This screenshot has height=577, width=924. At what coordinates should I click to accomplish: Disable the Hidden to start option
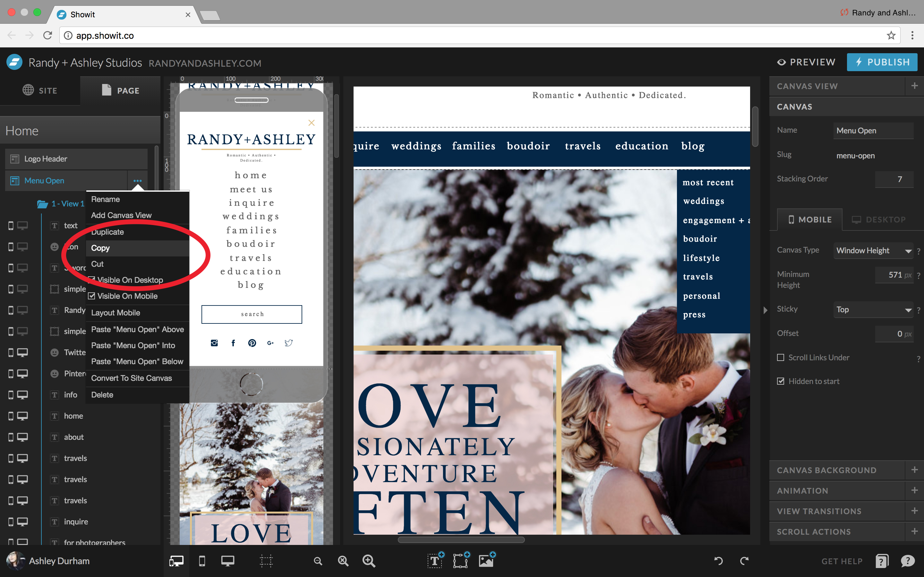781,381
